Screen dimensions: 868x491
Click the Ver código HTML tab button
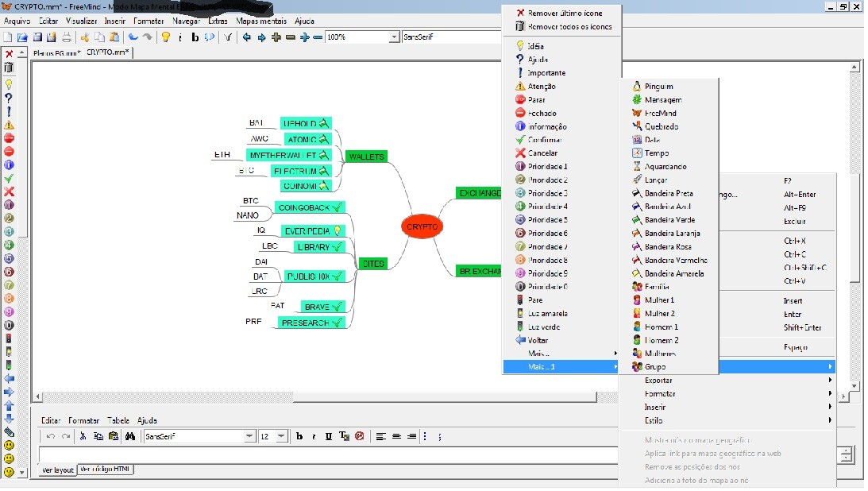click(x=106, y=470)
